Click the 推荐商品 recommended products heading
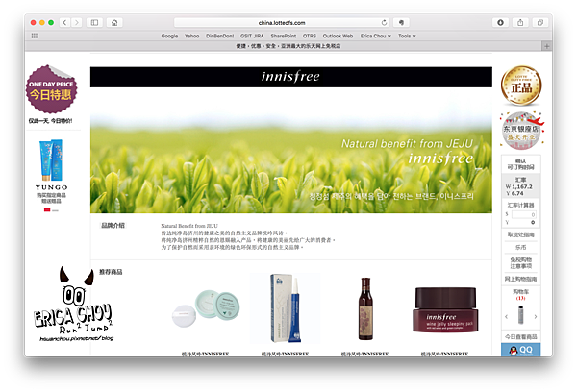577x392 pixels. click(x=111, y=272)
